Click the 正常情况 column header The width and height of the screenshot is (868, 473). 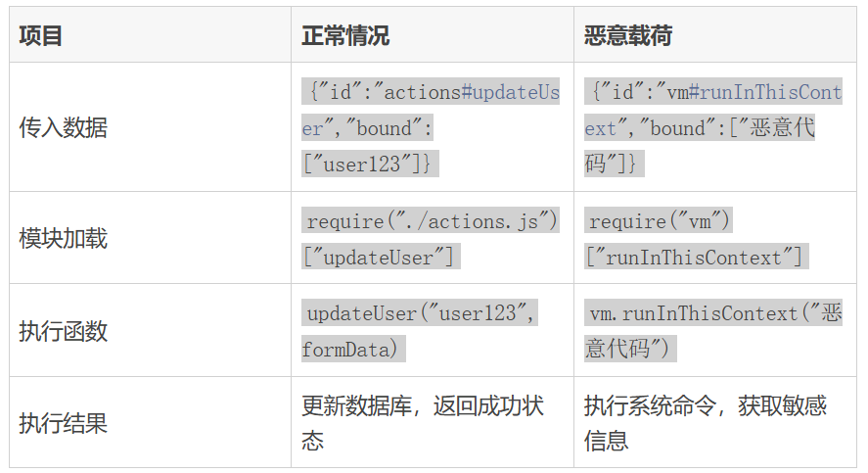pyautogui.click(x=345, y=36)
